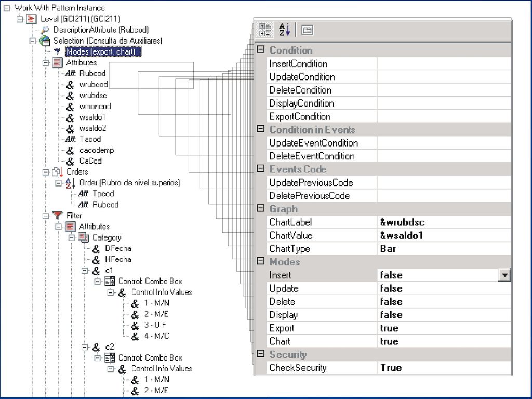532x399 pixels.
Task: Select '3 - U.F' under c1 Control Info Values
Action: tap(155, 325)
